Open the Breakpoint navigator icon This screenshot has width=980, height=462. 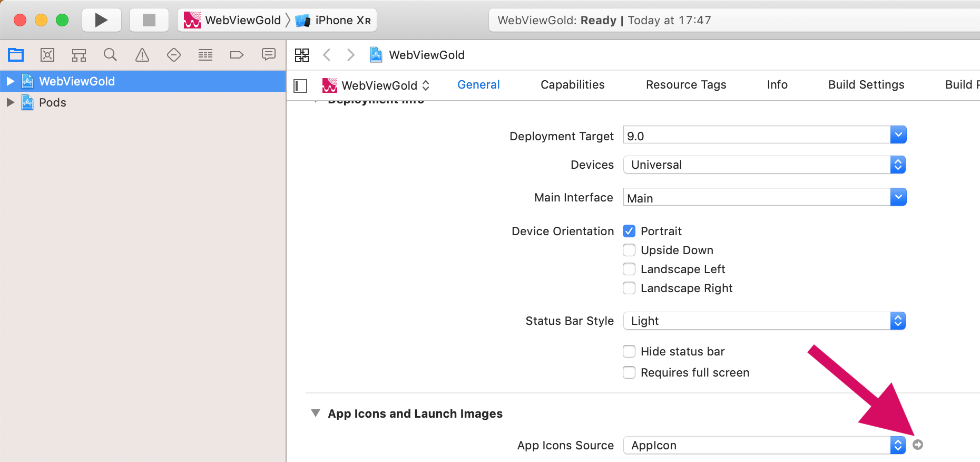point(237,55)
